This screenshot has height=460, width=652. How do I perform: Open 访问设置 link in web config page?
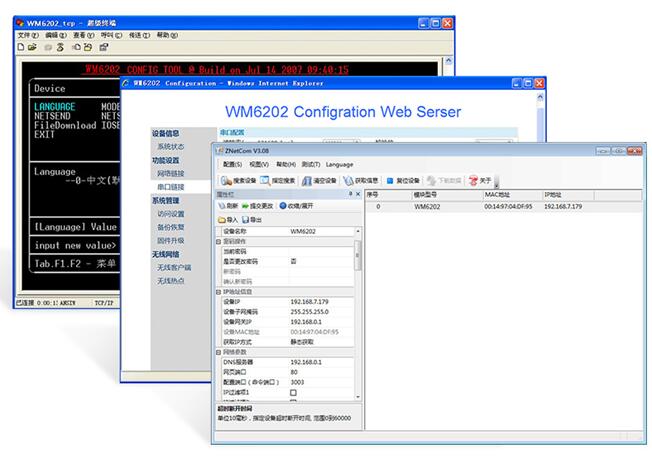click(170, 214)
